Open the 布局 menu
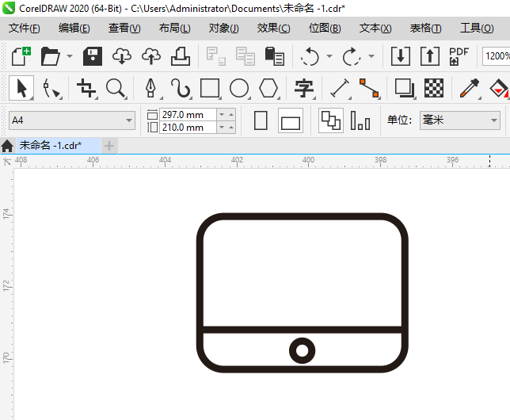The image size is (510, 420). coord(175,29)
